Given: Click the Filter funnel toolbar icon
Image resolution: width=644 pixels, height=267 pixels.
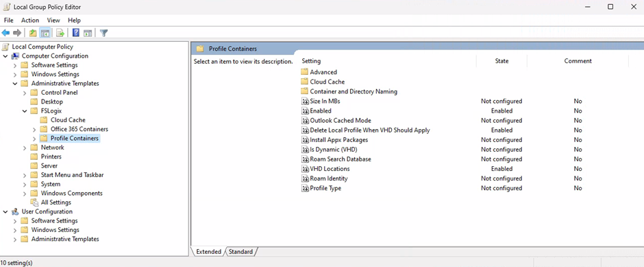Looking at the screenshot, I should point(104,33).
